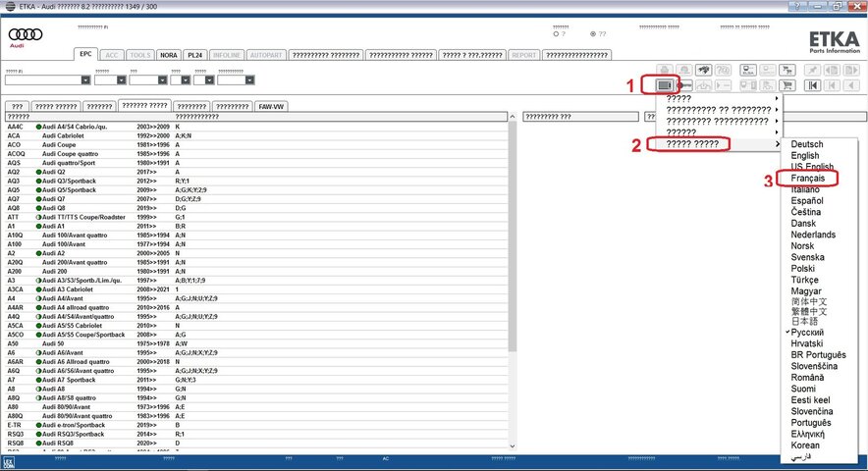
Task: Click the model list scrollbar down arrow
Action: [x=512, y=446]
